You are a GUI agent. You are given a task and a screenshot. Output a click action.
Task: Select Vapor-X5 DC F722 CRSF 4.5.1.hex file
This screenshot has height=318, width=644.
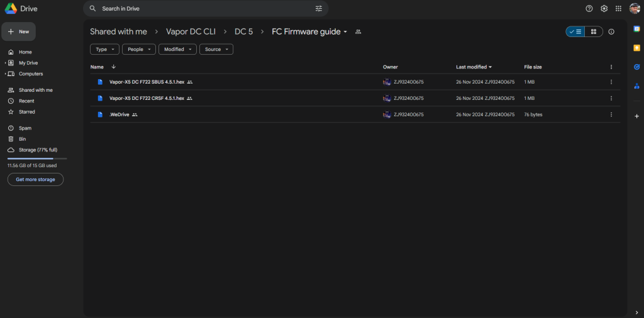pos(147,99)
